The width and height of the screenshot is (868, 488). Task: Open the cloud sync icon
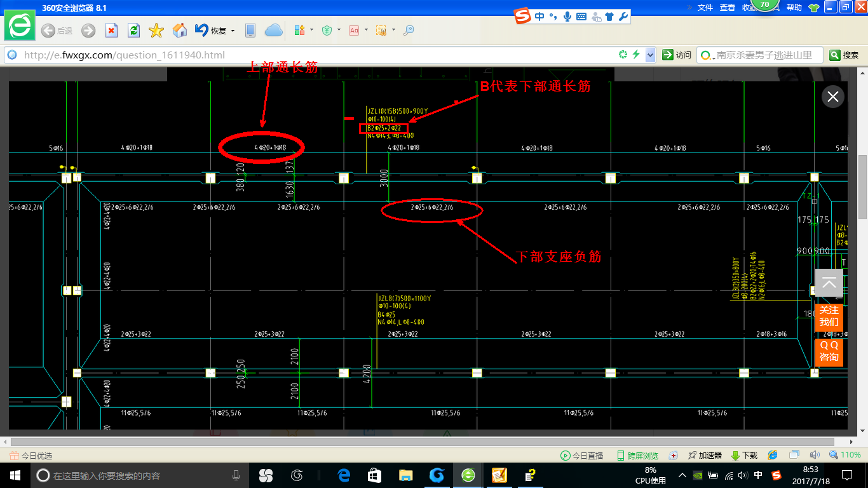[x=273, y=30]
